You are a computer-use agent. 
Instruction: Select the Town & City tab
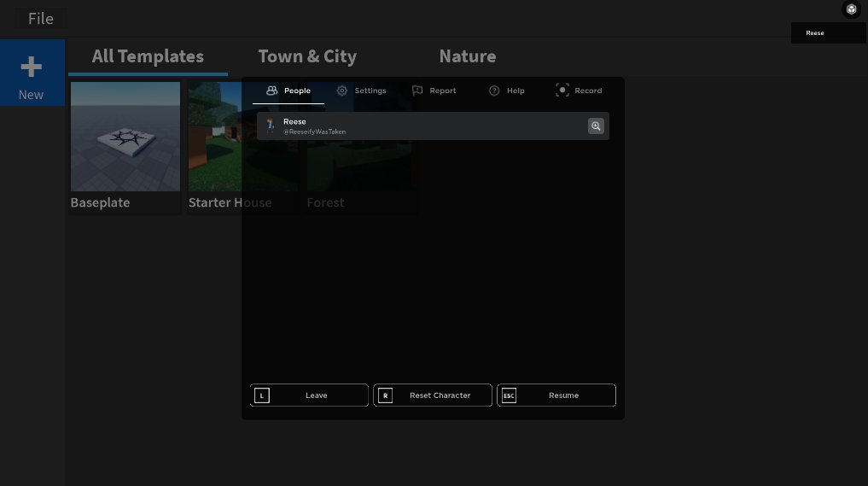307,56
